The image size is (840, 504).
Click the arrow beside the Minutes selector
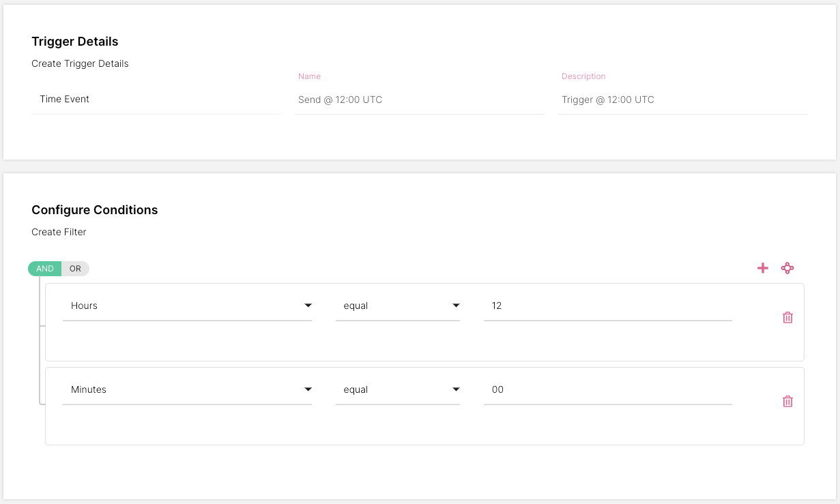pyautogui.click(x=308, y=390)
